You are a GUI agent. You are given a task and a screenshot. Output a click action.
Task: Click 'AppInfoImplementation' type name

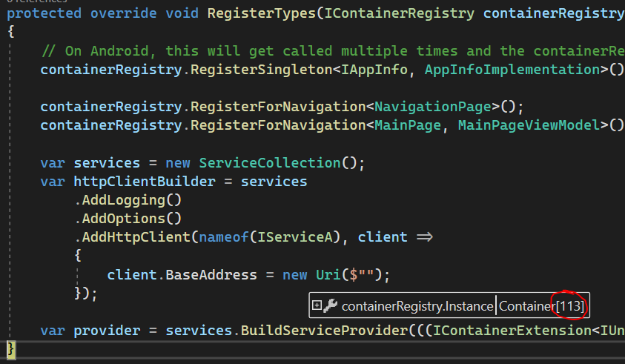point(512,70)
